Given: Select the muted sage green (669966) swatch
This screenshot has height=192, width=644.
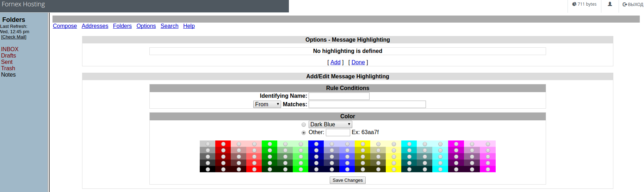Looking at the screenshot, I should 285,157.
